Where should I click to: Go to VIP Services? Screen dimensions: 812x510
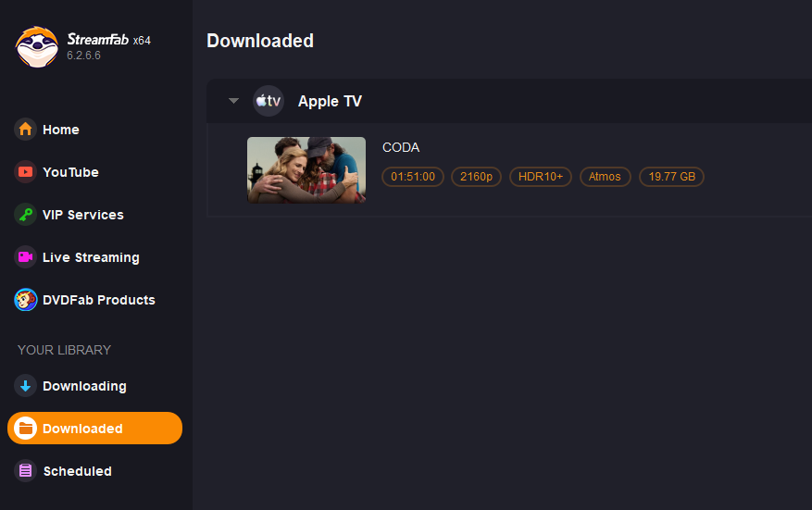(82, 215)
